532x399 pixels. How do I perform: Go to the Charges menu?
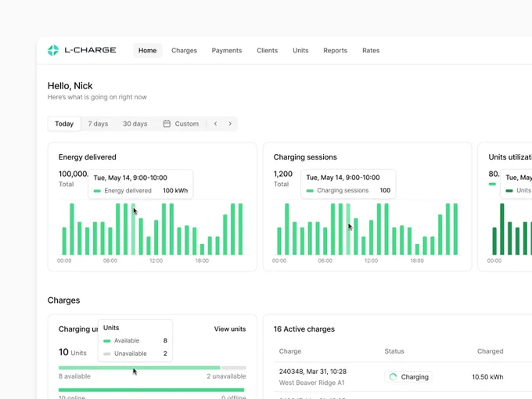tap(184, 51)
